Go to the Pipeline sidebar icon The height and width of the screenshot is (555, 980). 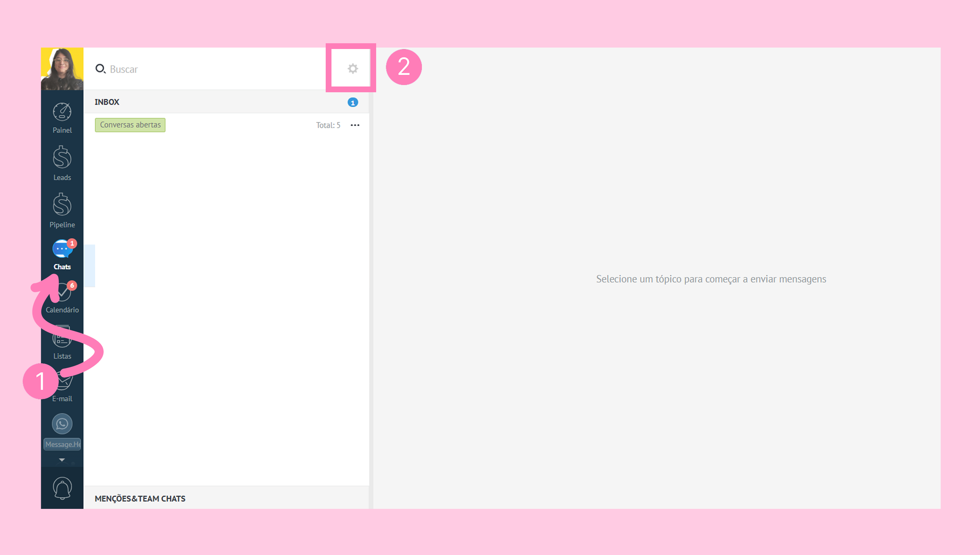point(62,205)
